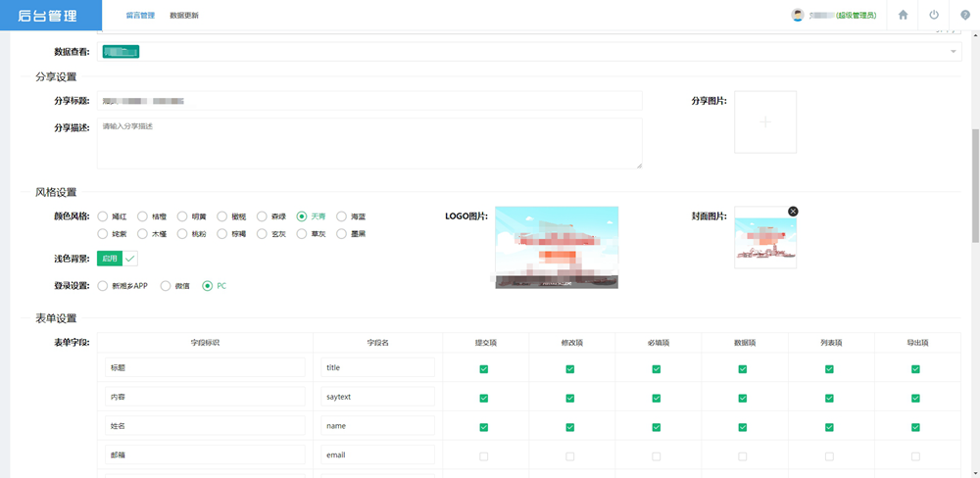Go to the home page icon
The width and height of the screenshot is (980, 478).
point(903,15)
